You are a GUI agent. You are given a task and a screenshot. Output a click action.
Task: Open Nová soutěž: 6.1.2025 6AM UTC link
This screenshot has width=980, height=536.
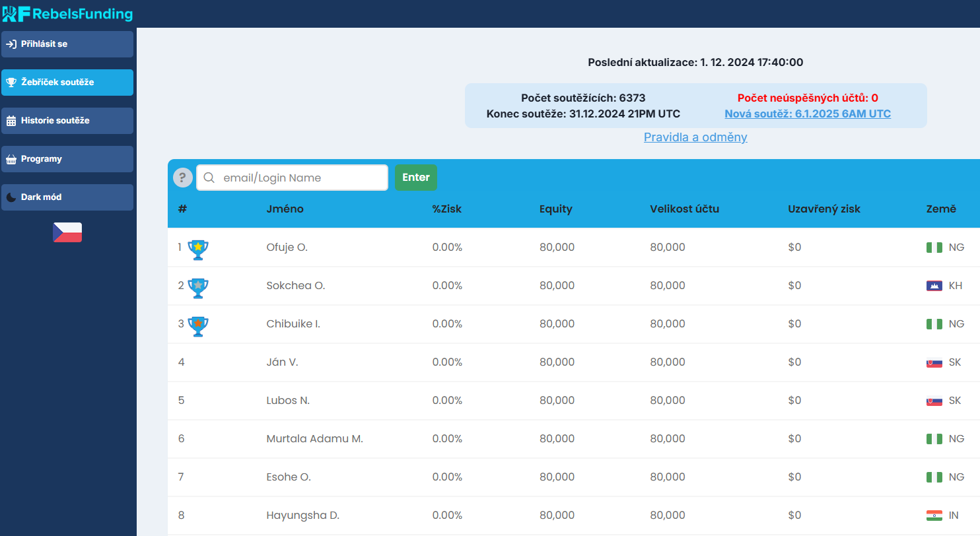pyautogui.click(x=808, y=114)
